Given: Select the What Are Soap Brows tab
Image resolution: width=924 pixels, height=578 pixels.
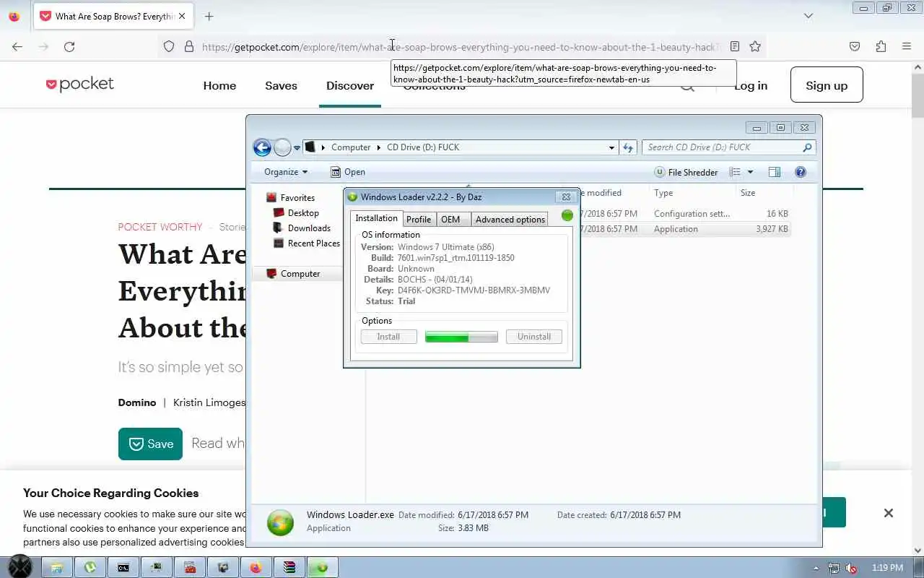Looking at the screenshot, I should pos(114,16).
